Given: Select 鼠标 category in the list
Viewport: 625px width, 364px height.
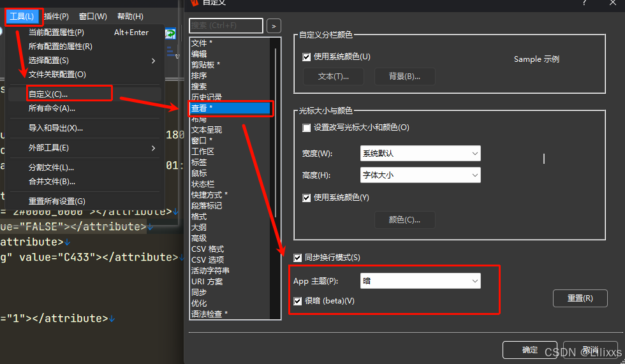Looking at the screenshot, I should (x=230, y=173).
